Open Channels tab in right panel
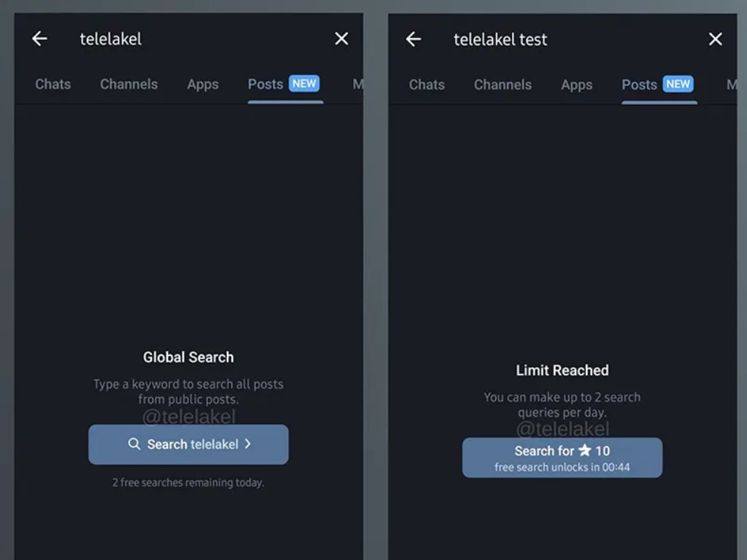 point(502,85)
